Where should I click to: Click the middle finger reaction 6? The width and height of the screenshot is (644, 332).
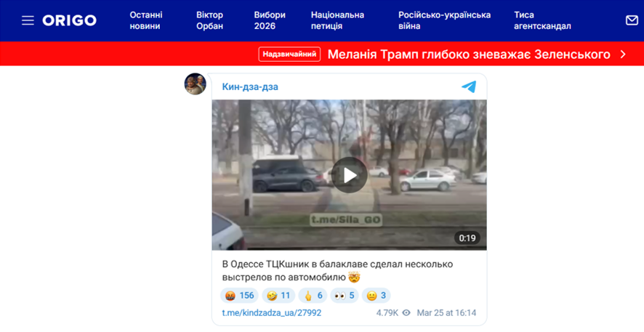[x=313, y=296]
